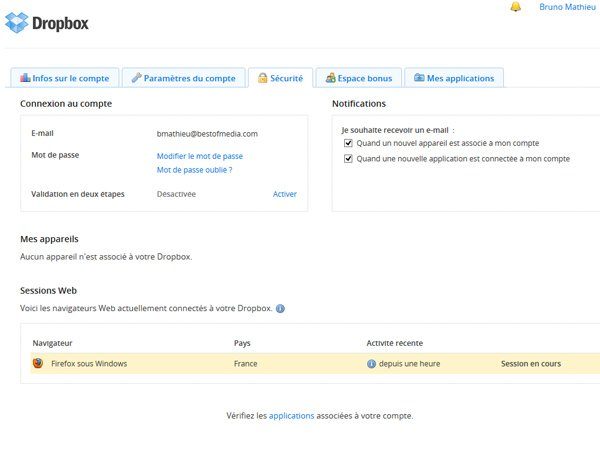Click the Session en cours text

pos(531,364)
